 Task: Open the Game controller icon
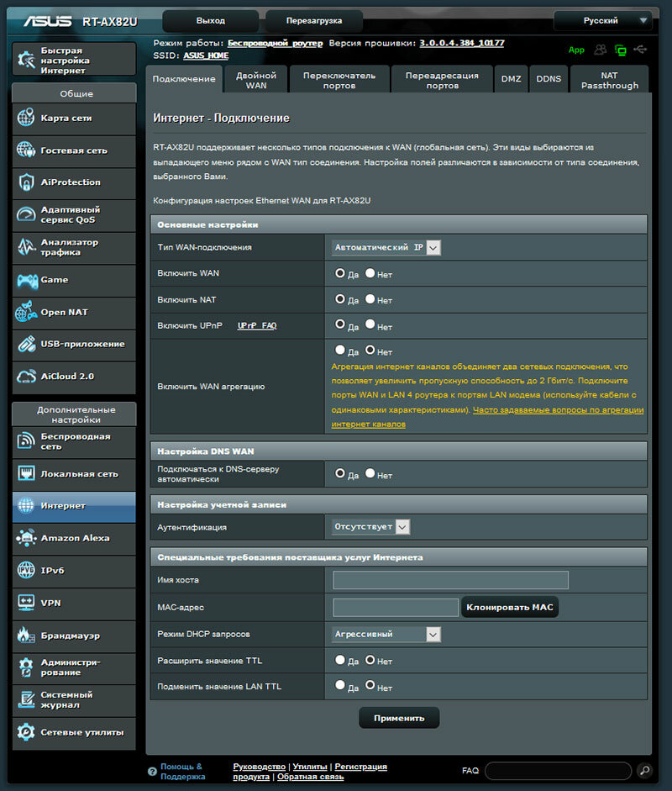point(27,280)
